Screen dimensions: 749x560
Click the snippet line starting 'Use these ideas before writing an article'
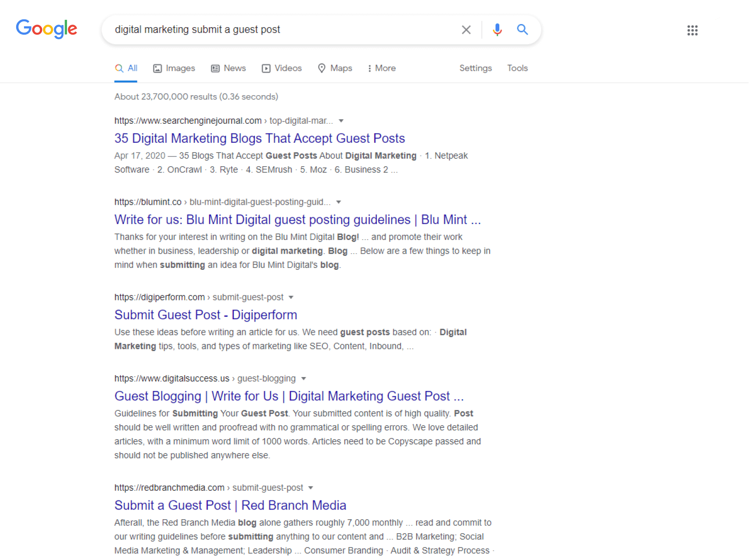coord(290,332)
